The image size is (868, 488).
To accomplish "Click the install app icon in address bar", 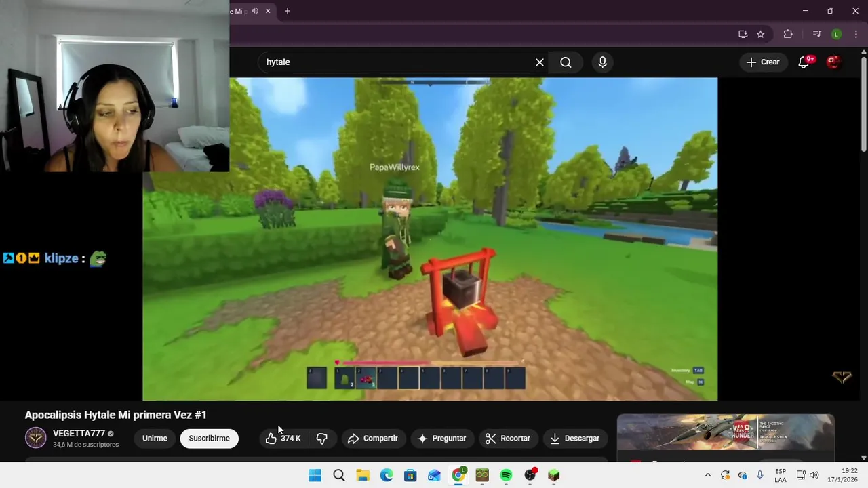I will [743, 34].
